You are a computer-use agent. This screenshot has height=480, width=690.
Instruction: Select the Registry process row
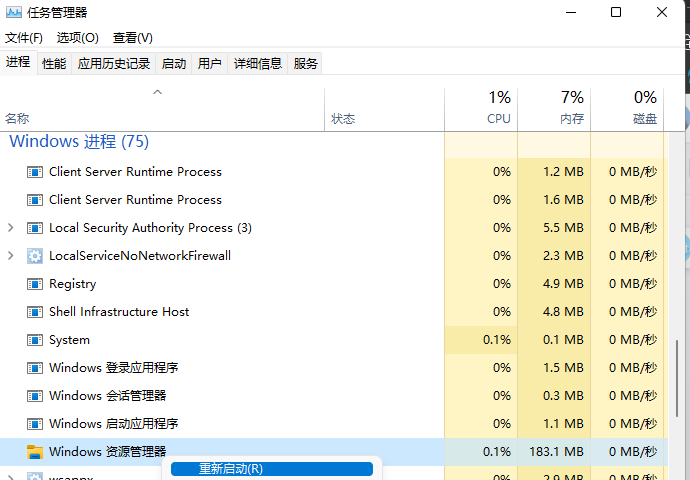point(334,284)
